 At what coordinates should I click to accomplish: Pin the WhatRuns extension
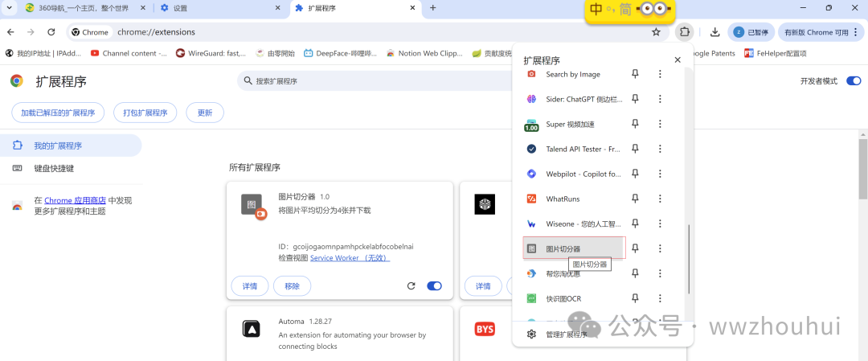636,199
